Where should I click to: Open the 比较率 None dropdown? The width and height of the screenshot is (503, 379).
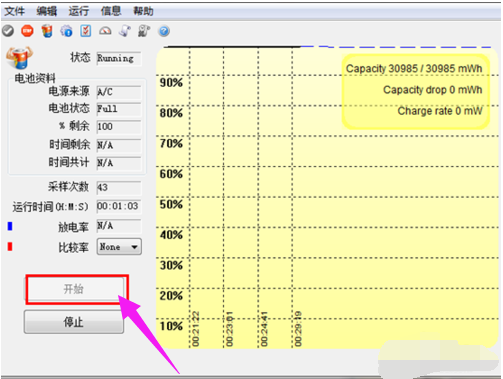click(x=119, y=247)
